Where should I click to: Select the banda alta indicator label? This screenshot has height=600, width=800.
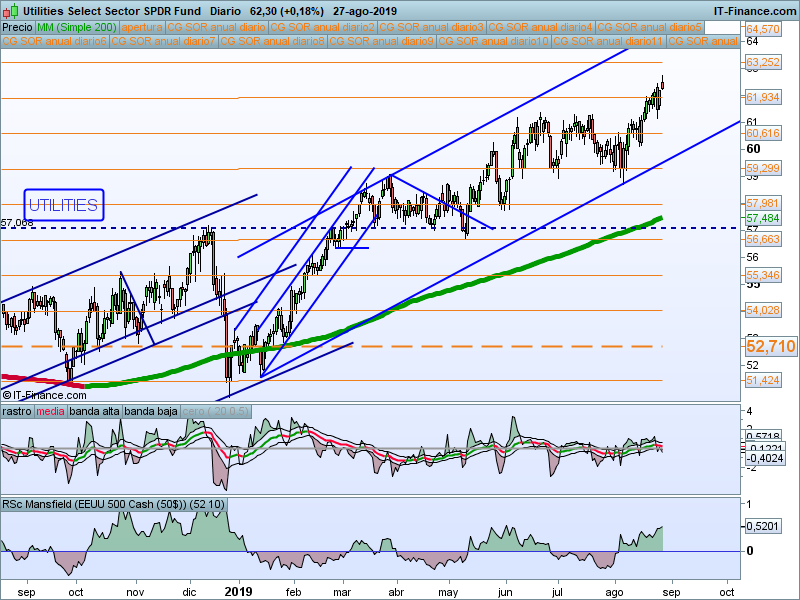click(94, 411)
